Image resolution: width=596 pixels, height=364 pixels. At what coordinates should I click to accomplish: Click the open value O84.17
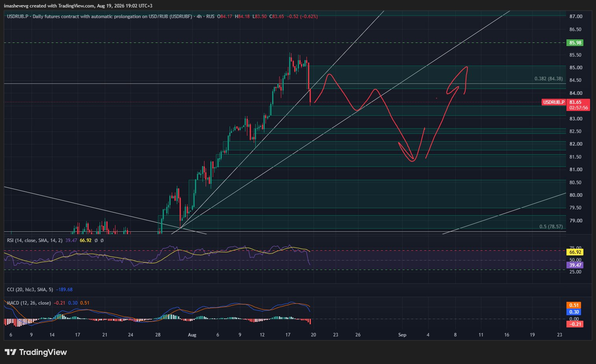coord(224,17)
